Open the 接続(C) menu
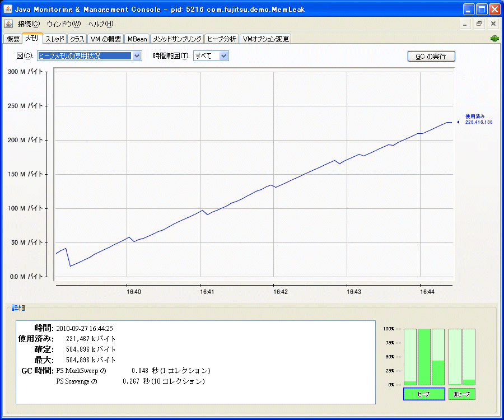Screen dimensions: 504x420 pos(29,24)
